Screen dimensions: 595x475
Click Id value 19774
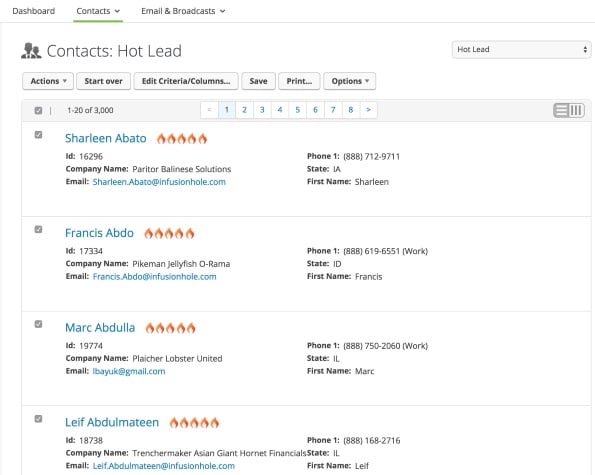pos(91,346)
